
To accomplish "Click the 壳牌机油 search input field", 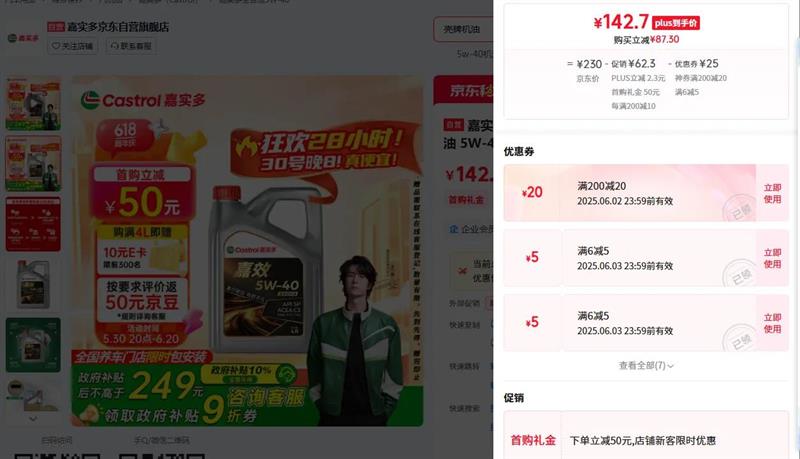I will 463,29.
